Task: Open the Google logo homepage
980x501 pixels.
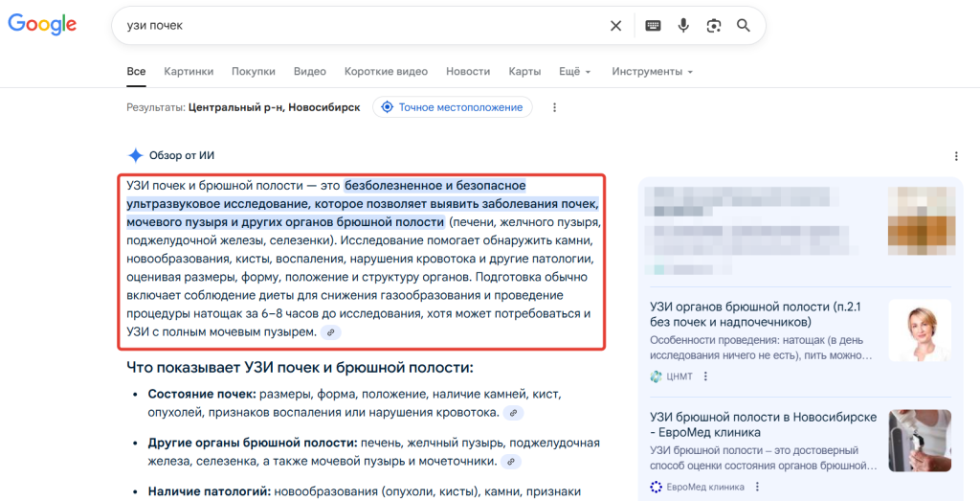Action: click(x=42, y=24)
